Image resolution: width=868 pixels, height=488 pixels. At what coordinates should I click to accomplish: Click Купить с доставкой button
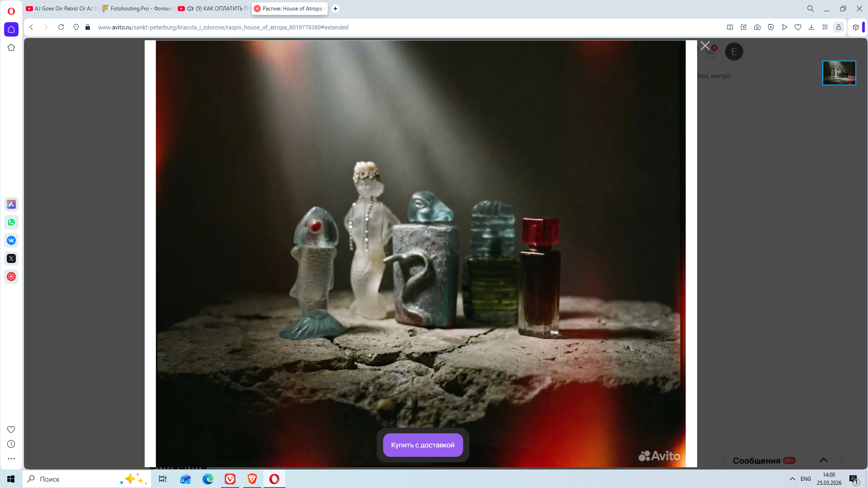pyautogui.click(x=423, y=445)
